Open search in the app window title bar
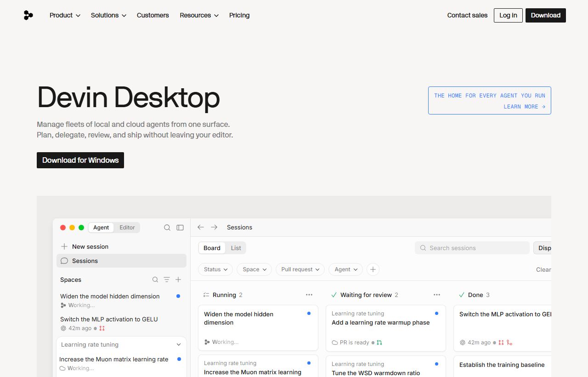 [x=167, y=228]
